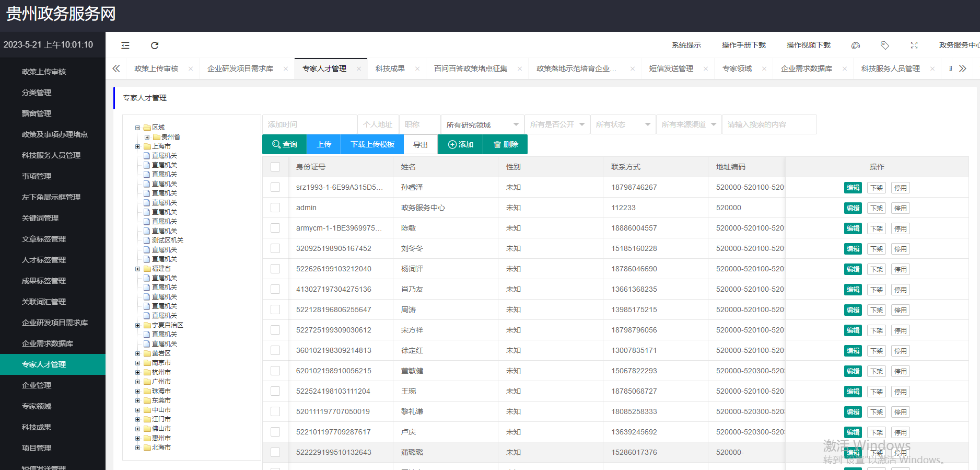Viewport: 980px width, 470px height.
Task: Tick the checkbox for 肖乃友 row
Action: tap(275, 289)
